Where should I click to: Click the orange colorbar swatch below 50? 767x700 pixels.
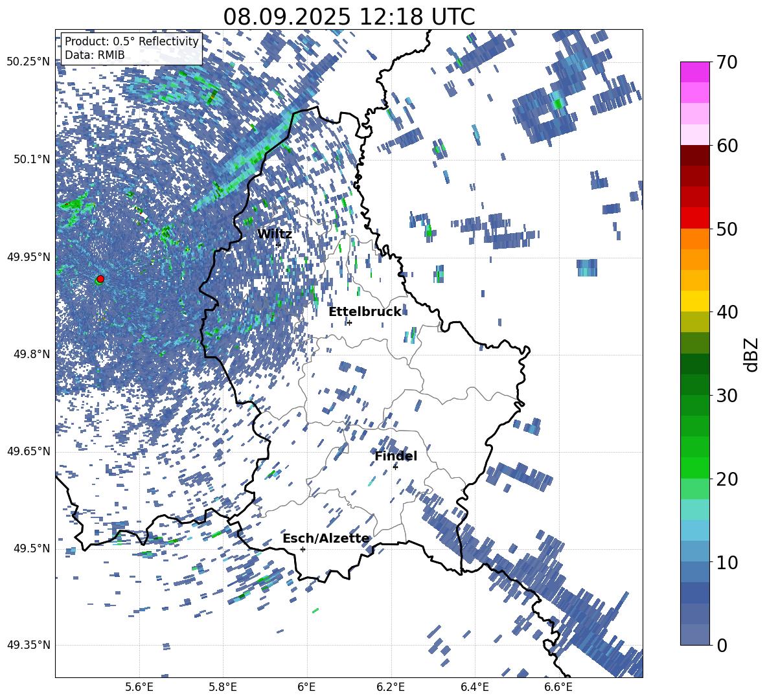pos(695,239)
